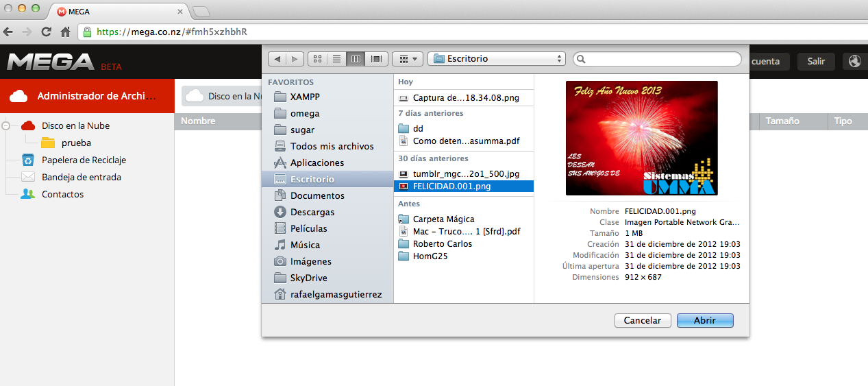Image resolution: width=868 pixels, height=386 pixels.
Task: Open Imágenes in the sidebar
Action: (x=310, y=261)
